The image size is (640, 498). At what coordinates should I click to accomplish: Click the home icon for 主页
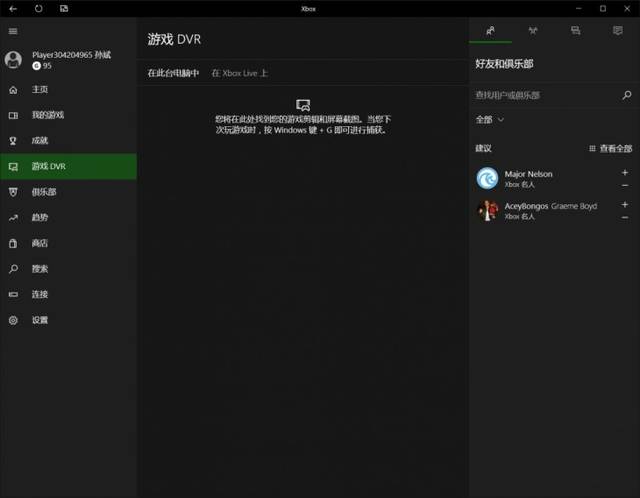point(13,90)
